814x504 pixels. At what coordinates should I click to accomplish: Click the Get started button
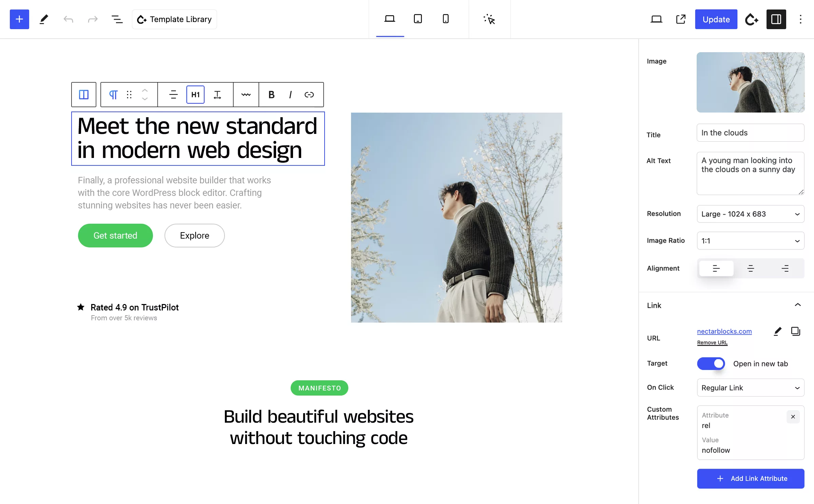(115, 236)
